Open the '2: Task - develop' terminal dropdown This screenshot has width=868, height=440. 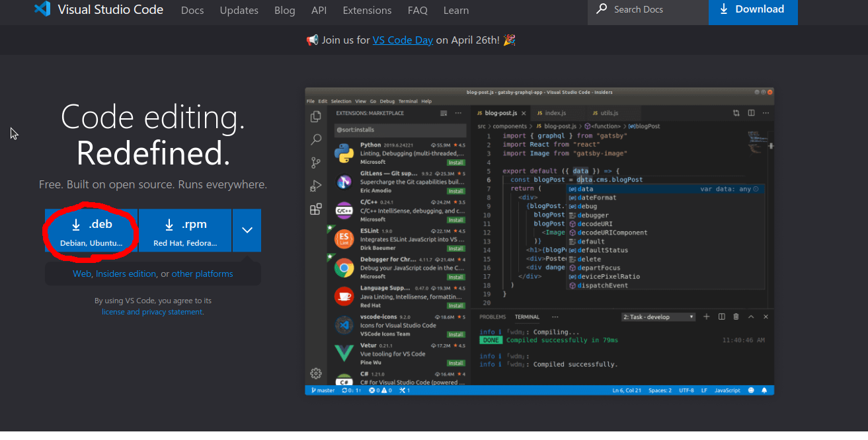click(658, 317)
